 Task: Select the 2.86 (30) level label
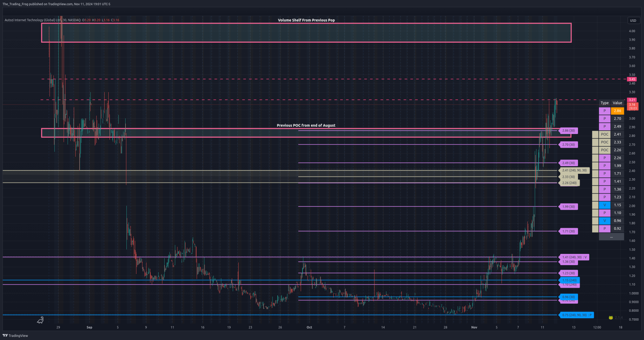click(568, 131)
